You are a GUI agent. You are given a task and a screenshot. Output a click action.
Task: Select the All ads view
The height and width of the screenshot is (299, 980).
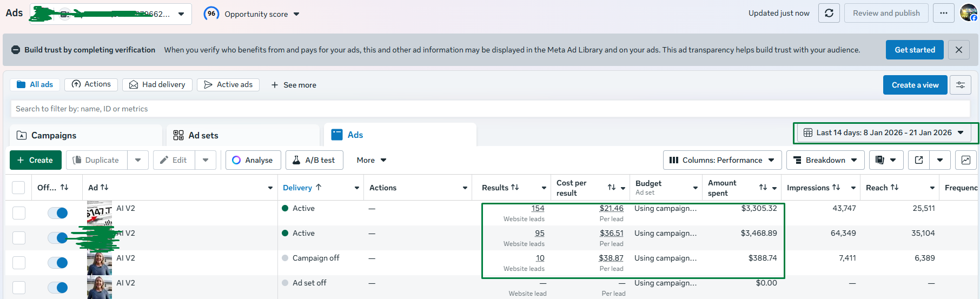tap(35, 84)
